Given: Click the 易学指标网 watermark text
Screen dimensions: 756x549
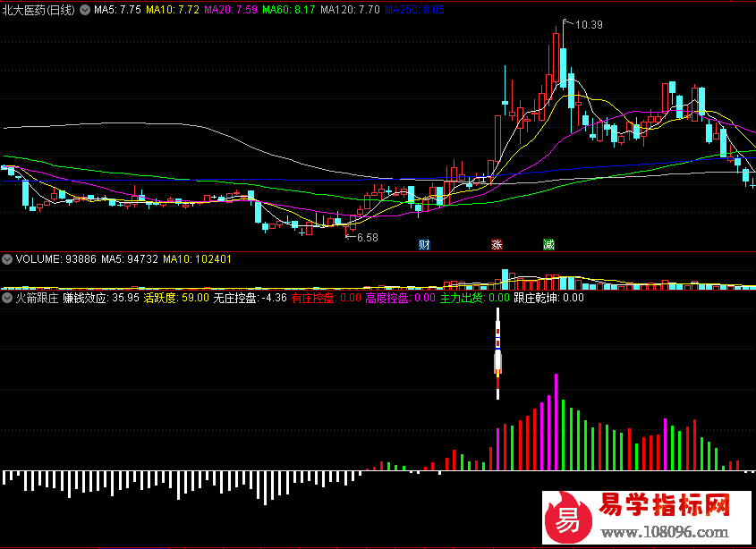Looking at the screenshot, I should (x=665, y=506).
